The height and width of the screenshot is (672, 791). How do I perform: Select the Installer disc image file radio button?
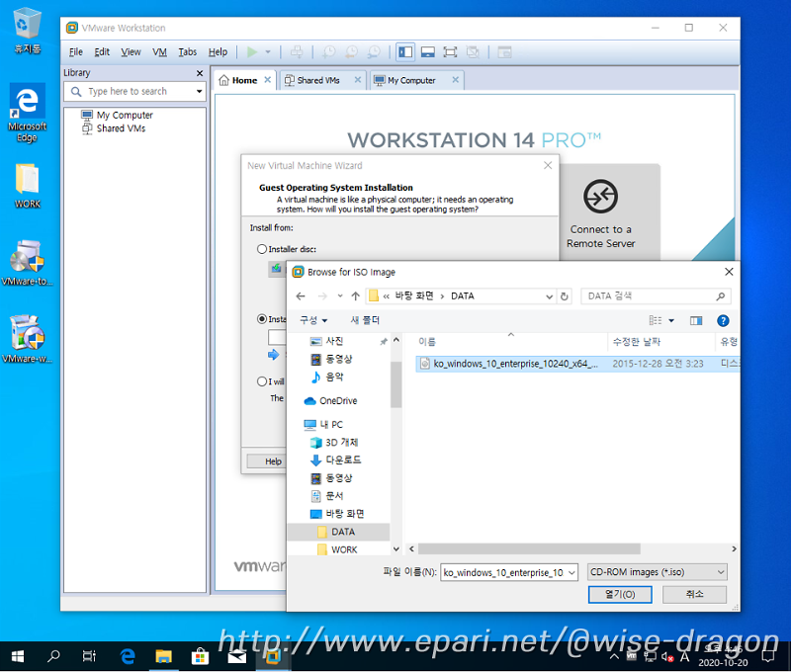point(262,319)
